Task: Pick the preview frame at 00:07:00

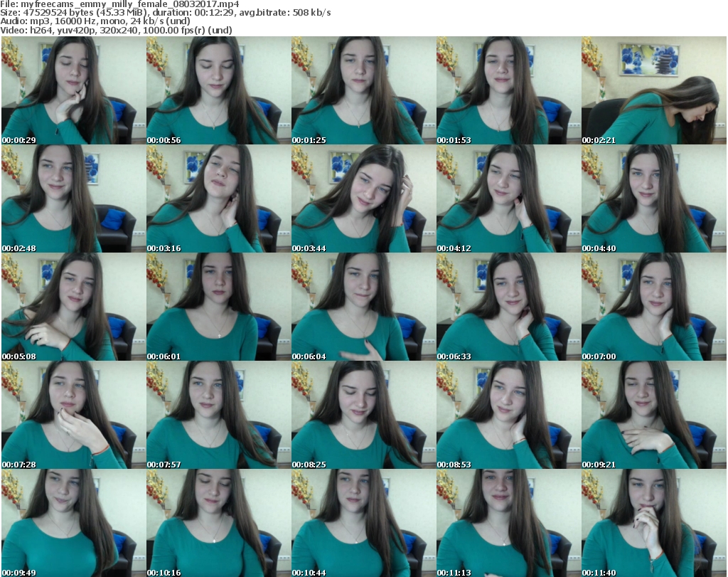Action: coord(654,307)
